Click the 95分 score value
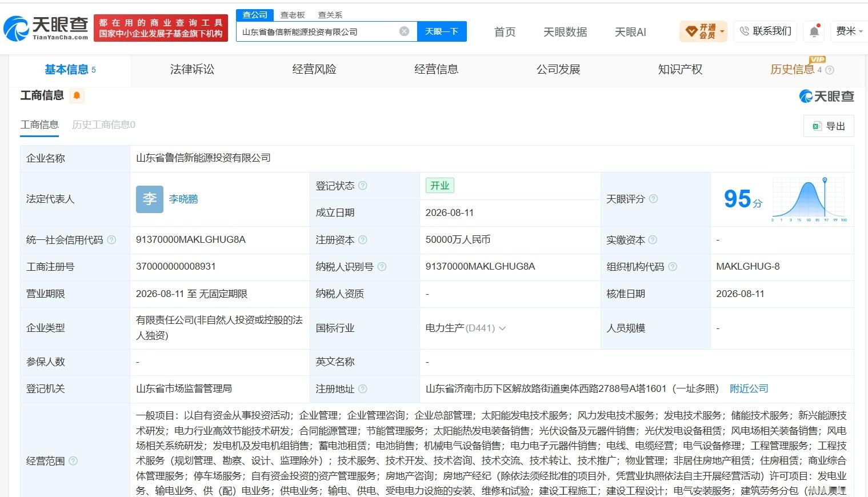 pos(743,199)
